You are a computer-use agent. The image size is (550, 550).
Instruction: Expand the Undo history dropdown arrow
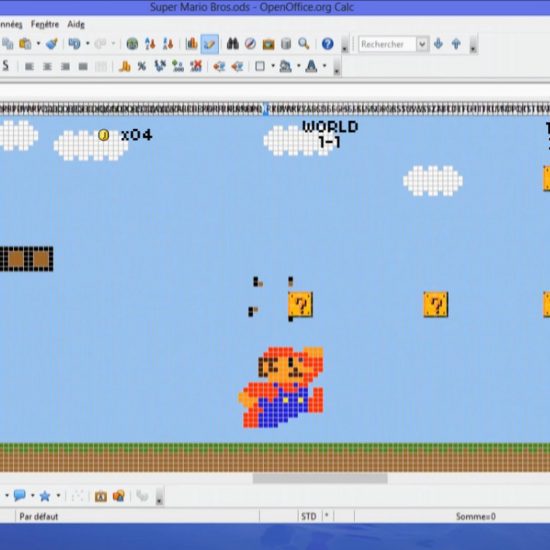coord(87,44)
